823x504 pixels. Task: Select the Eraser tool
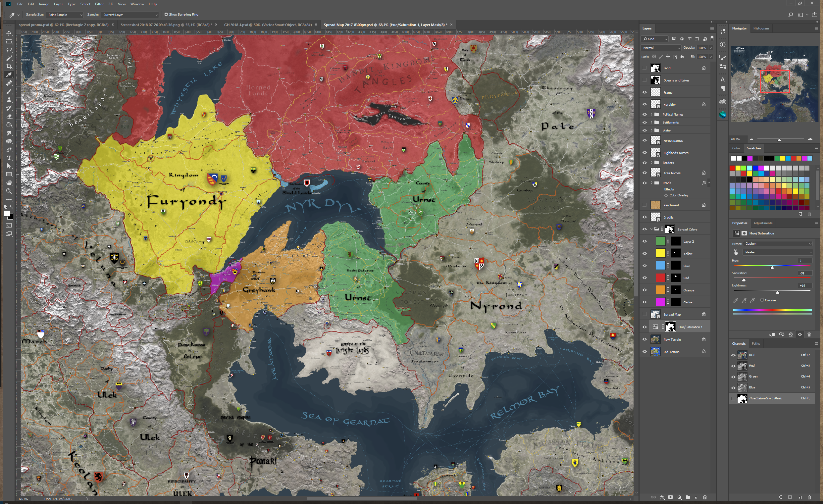[9, 117]
